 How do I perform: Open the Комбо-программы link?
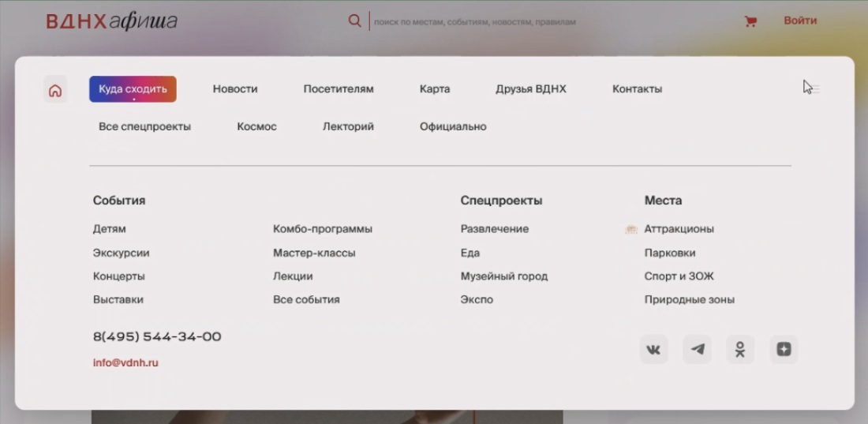[x=323, y=229]
